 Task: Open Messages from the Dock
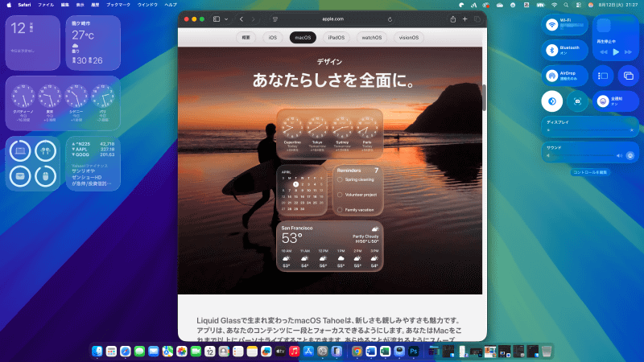pyautogui.click(x=139, y=352)
